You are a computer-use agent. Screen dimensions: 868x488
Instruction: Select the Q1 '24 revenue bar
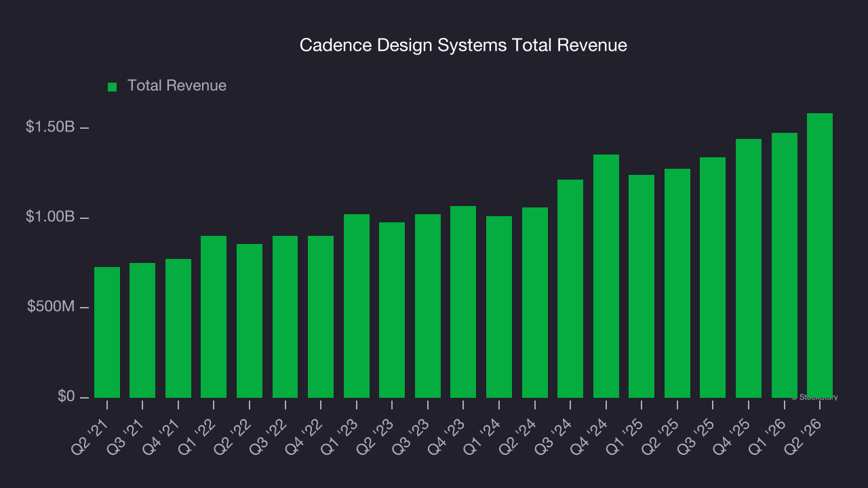(499, 307)
